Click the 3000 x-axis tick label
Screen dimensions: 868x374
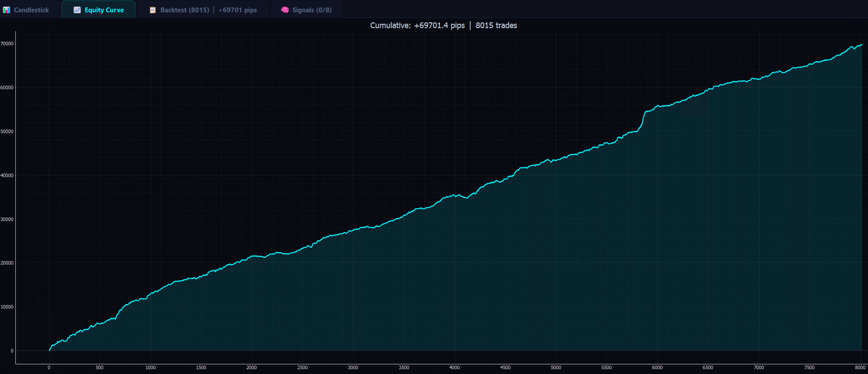[x=353, y=367]
